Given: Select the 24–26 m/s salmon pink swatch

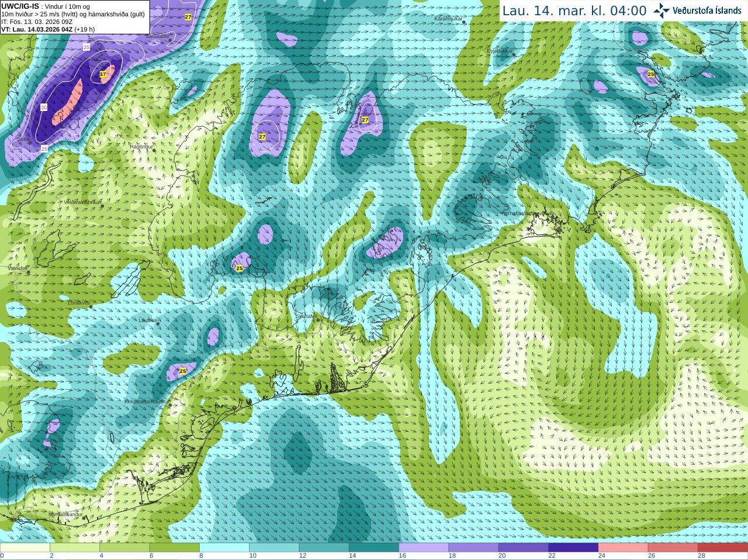Looking at the screenshot, I should pyautogui.click(x=623, y=548).
